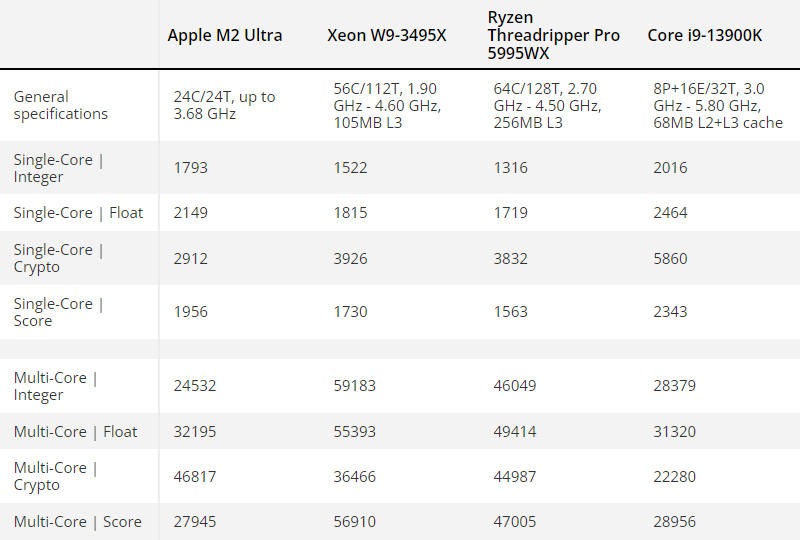
Task: Click the Multi-Core | Integer row label
Action: click(x=56, y=386)
